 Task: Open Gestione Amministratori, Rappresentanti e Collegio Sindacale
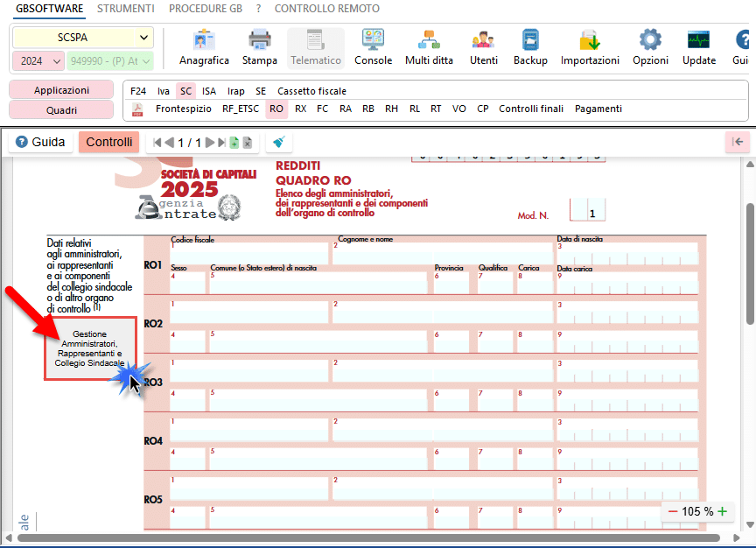pos(90,348)
